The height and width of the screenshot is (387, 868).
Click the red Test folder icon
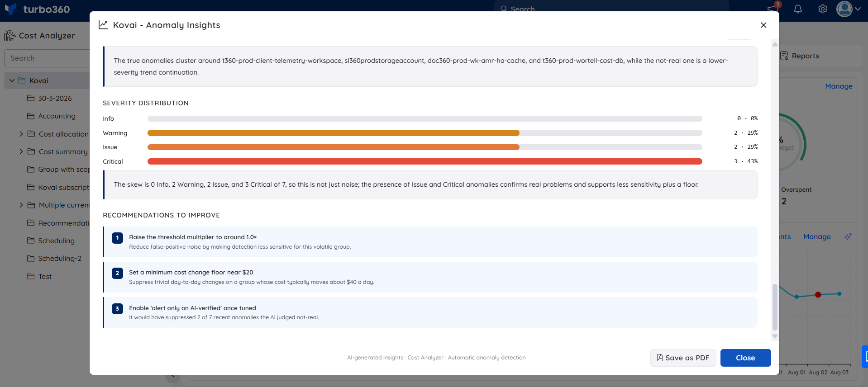click(31, 276)
